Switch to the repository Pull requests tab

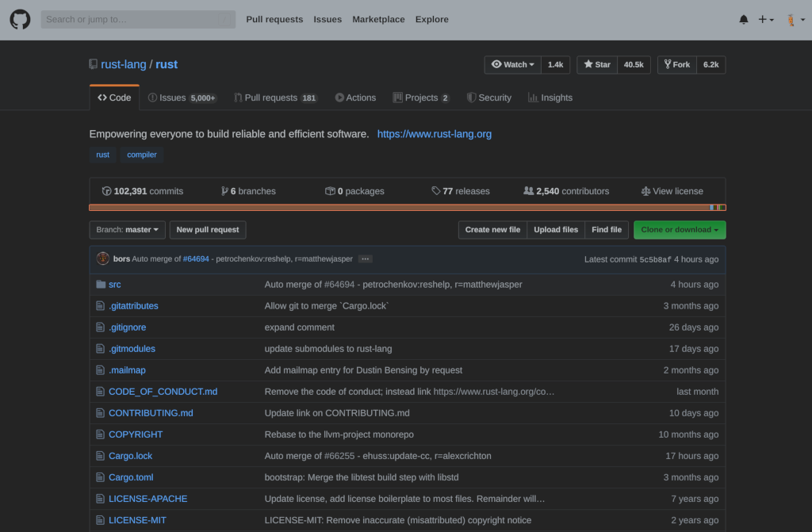[x=276, y=98]
